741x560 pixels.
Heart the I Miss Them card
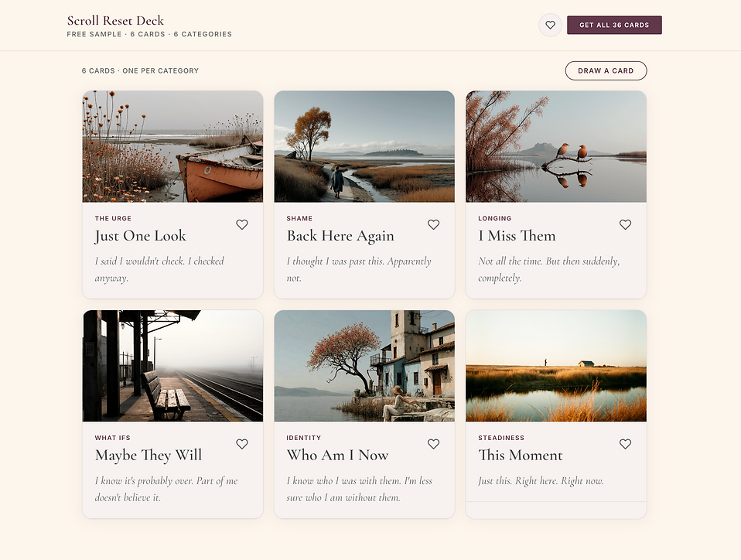[x=625, y=224]
